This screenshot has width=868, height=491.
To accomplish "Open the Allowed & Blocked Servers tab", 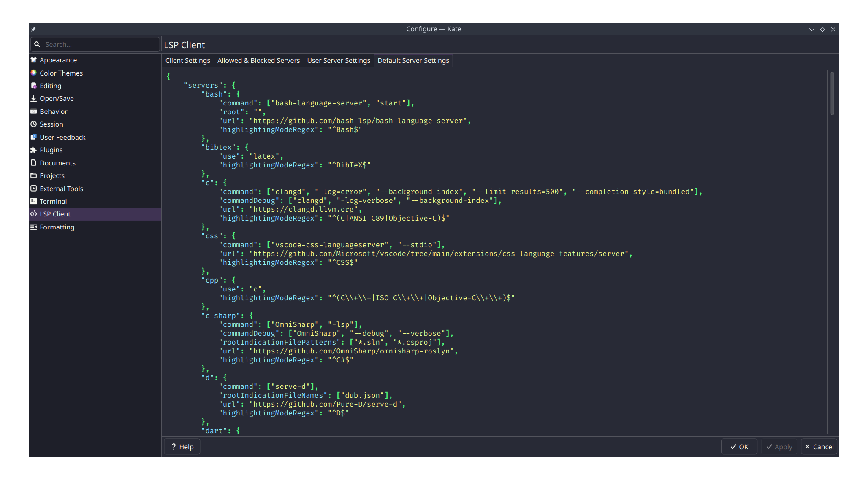I will tap(258, 60).
